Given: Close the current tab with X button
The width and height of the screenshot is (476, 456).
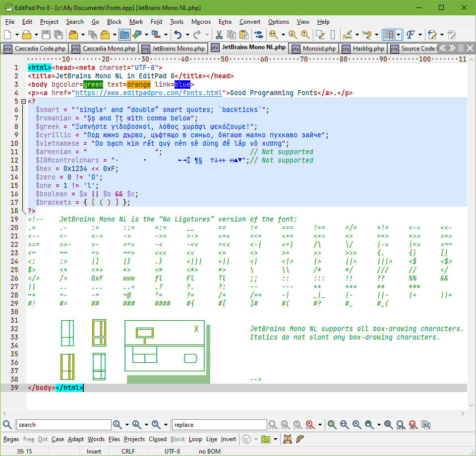Looking at the screenshot, I should pos(470,48).
